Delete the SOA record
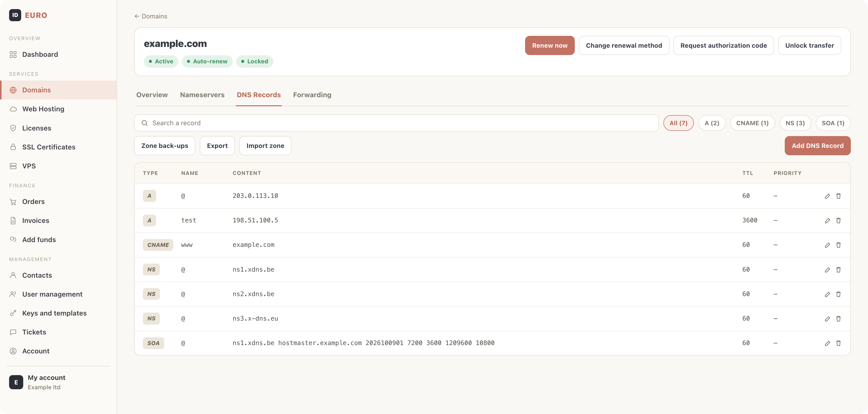Image resolution: width=868 pixels, height=414 pixels. tap(838, 343)
